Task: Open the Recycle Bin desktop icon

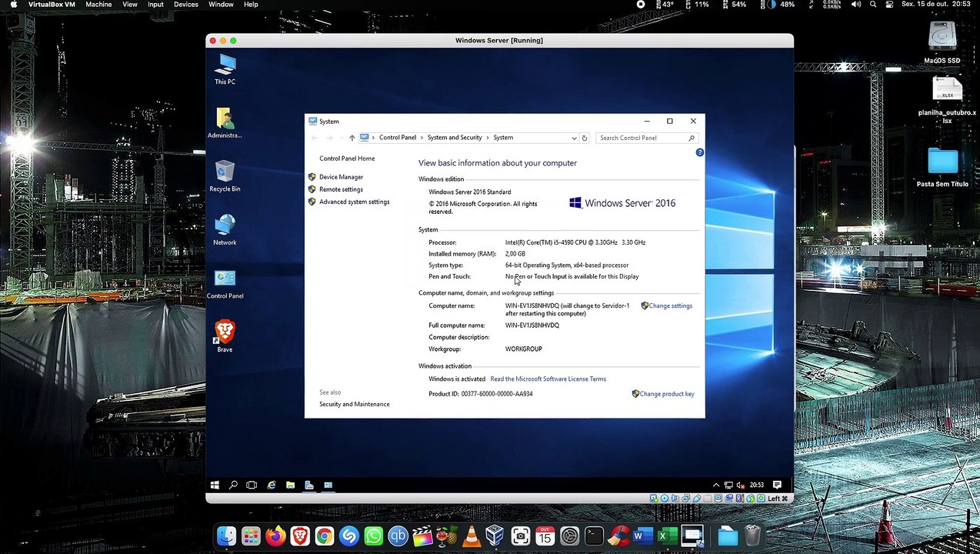Action: [225, 176]
